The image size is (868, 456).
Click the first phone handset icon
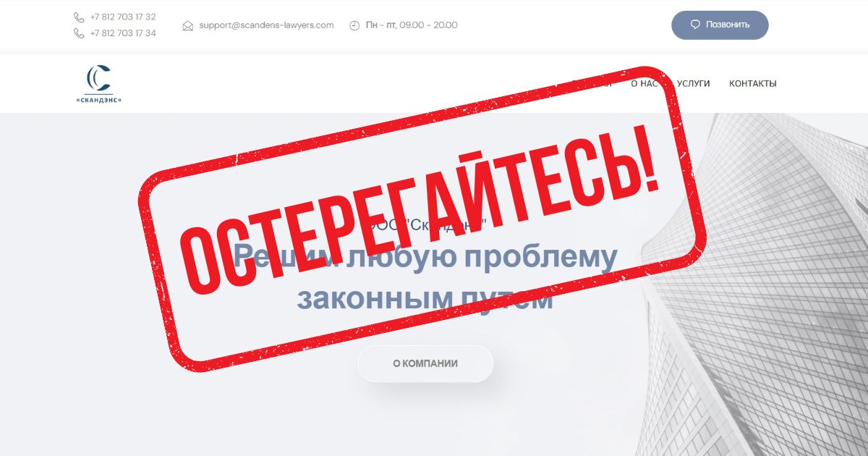pos(79,17)
